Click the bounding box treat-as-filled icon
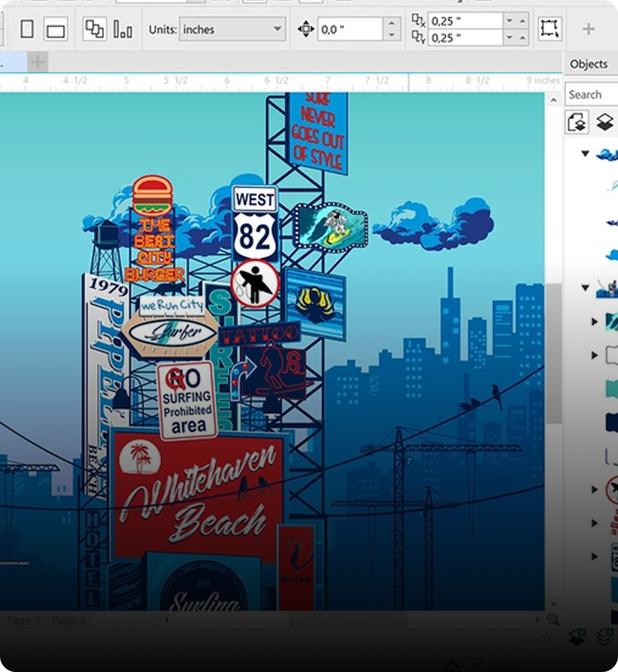The image size is (618, 672). pos(550,29)
